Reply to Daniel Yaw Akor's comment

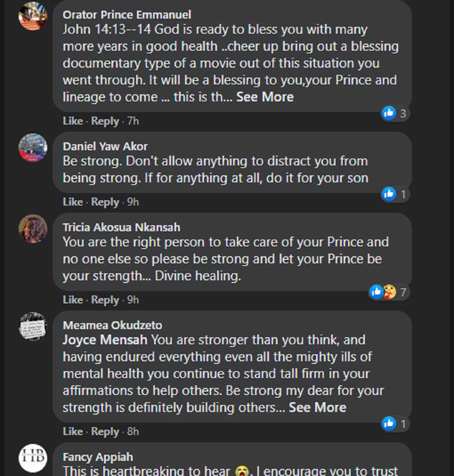105,202
